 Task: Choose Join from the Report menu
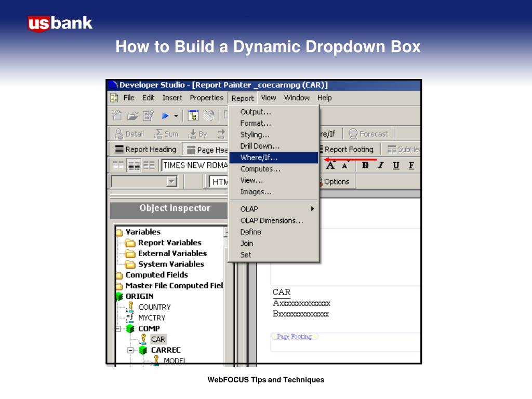pos(274,243)
